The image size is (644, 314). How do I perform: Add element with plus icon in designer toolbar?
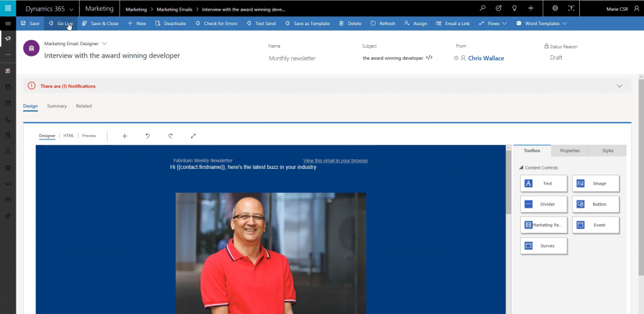(125, 136)
